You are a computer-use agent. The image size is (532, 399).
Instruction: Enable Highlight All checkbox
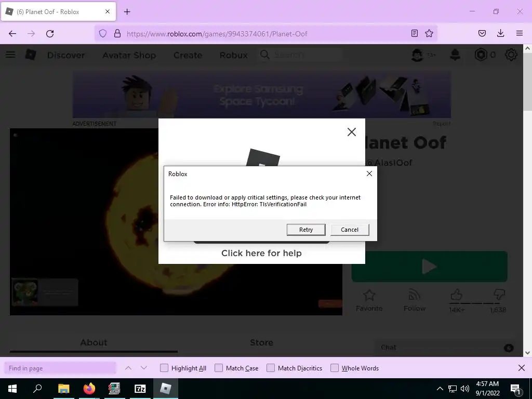click(x=164, y=368)
